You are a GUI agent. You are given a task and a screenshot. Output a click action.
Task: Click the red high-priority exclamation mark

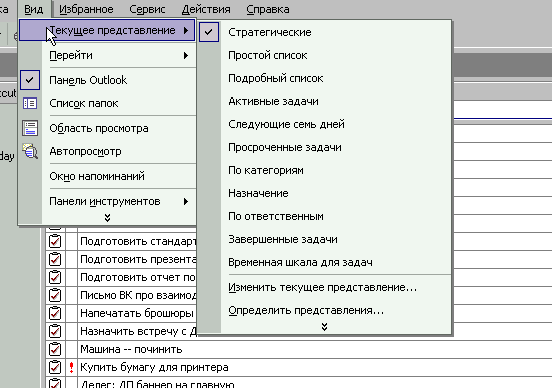[x=71, y=368]
